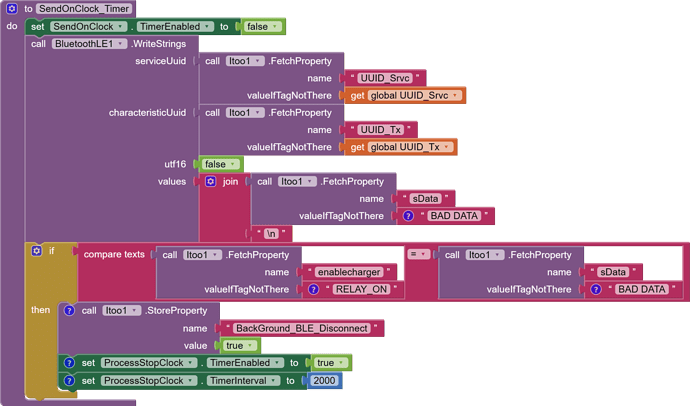The width and height of the screenshot is (690, 406).
Task: Select the procedure name SendOnClock_Timer field
Action: click(x=84, y=8)
